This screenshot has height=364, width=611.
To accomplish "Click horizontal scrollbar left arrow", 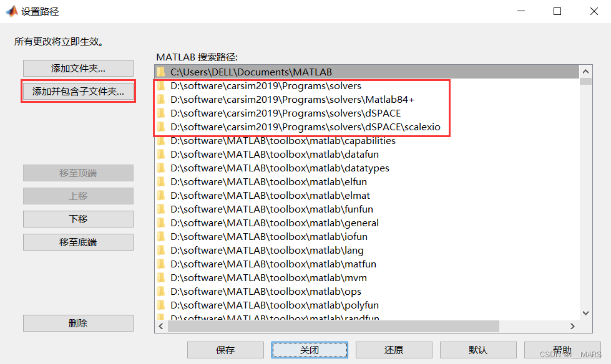I will pos(161,326).
